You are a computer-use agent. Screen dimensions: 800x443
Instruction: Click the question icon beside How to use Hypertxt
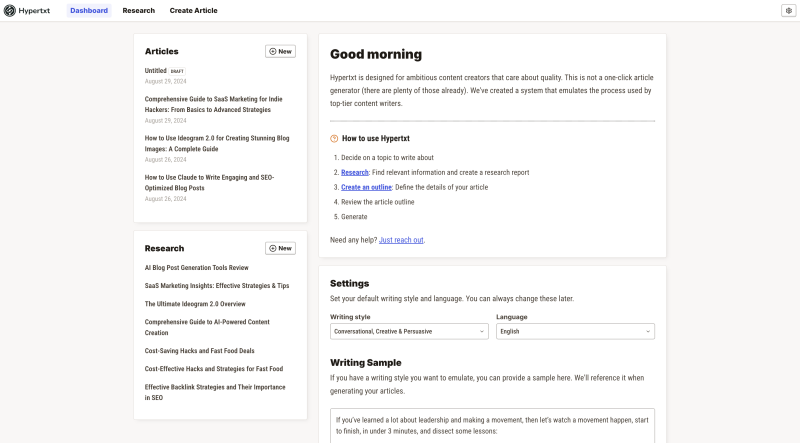334,138
